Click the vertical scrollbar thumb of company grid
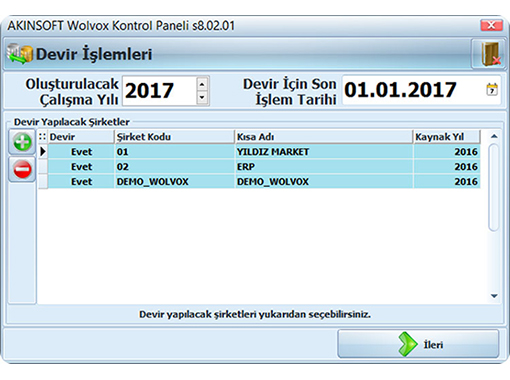510x380 pixels. tap(494, 187)
